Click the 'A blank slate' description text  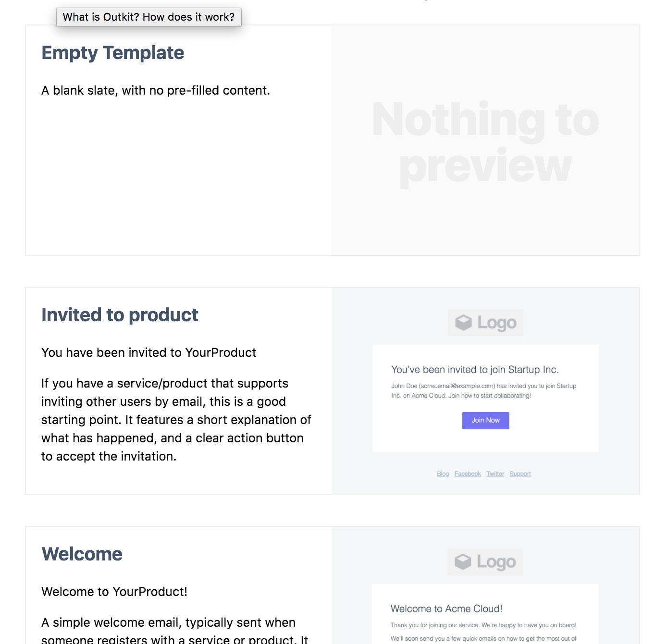[155, 90]
